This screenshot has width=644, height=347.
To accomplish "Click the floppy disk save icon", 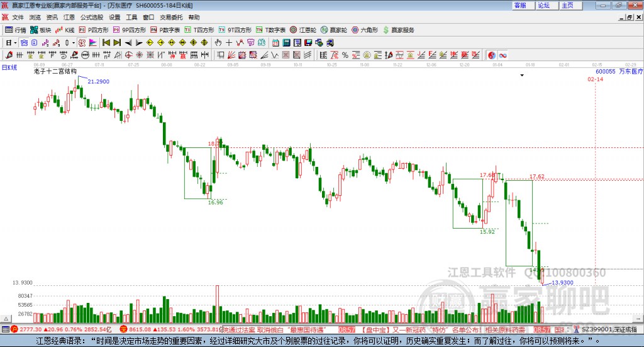I will [308, 43].
